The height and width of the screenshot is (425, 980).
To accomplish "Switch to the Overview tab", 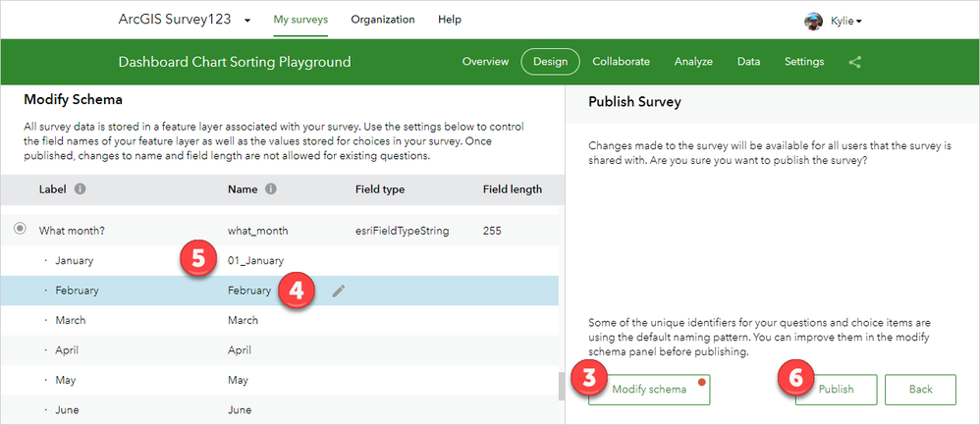I will coord(486,62).
